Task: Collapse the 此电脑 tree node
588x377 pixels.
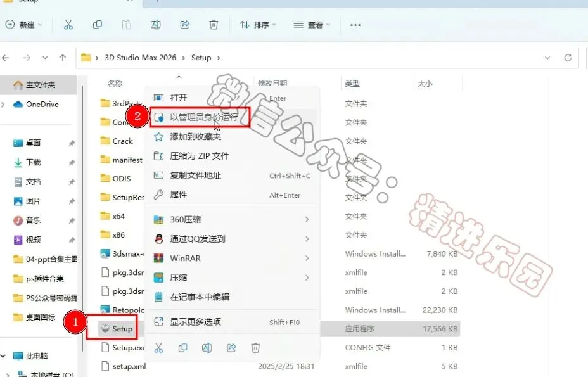Action: click(3, 356)
